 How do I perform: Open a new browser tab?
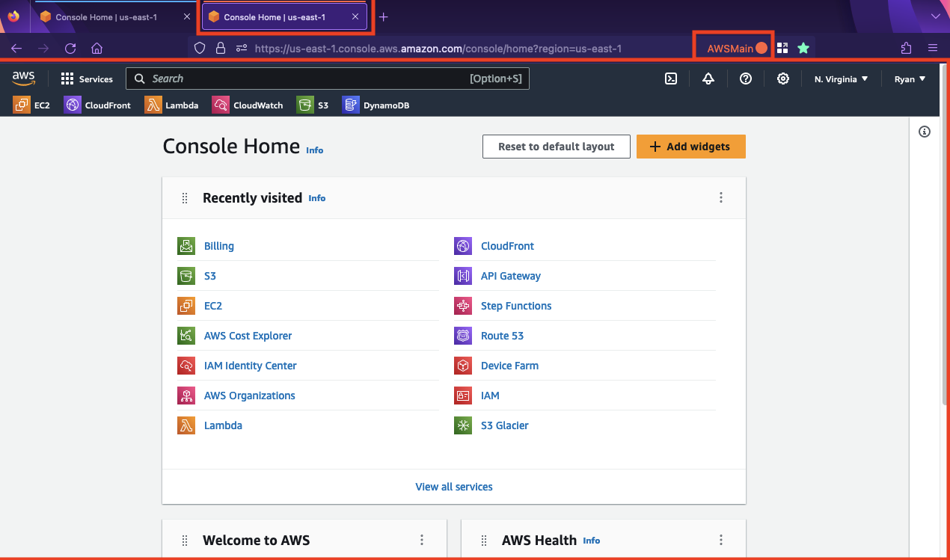[384, 16]
